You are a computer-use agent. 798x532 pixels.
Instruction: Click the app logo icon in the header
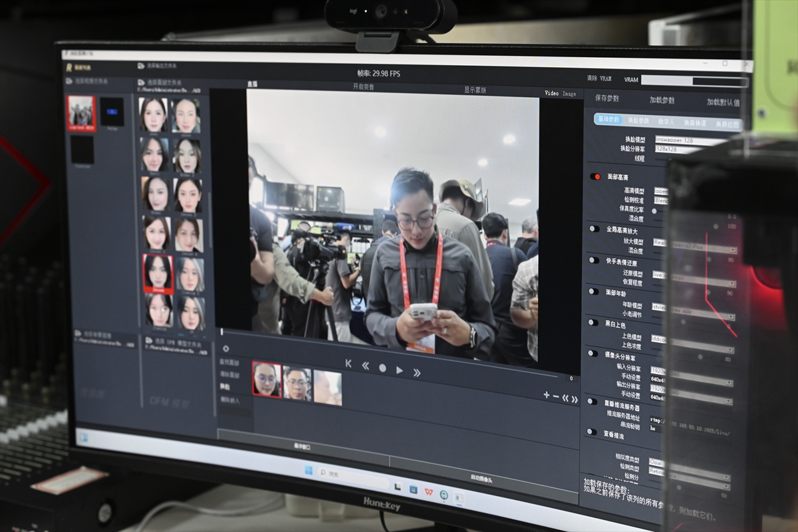point(68,66)
